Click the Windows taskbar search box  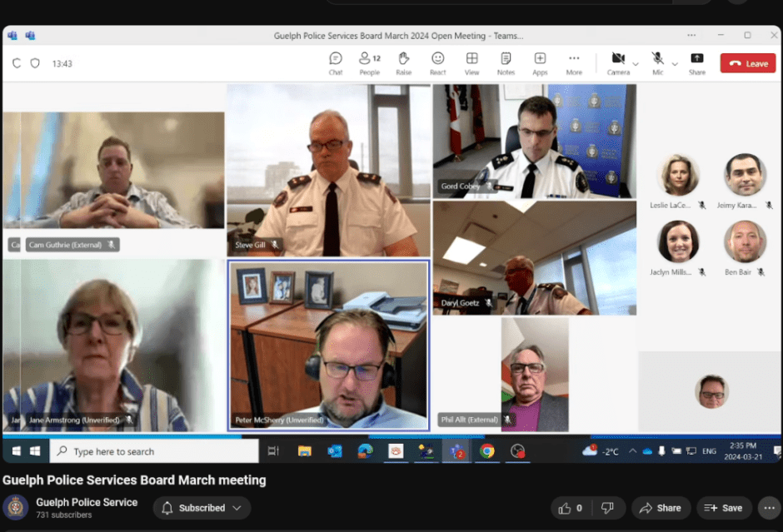(x=154, y=451)
